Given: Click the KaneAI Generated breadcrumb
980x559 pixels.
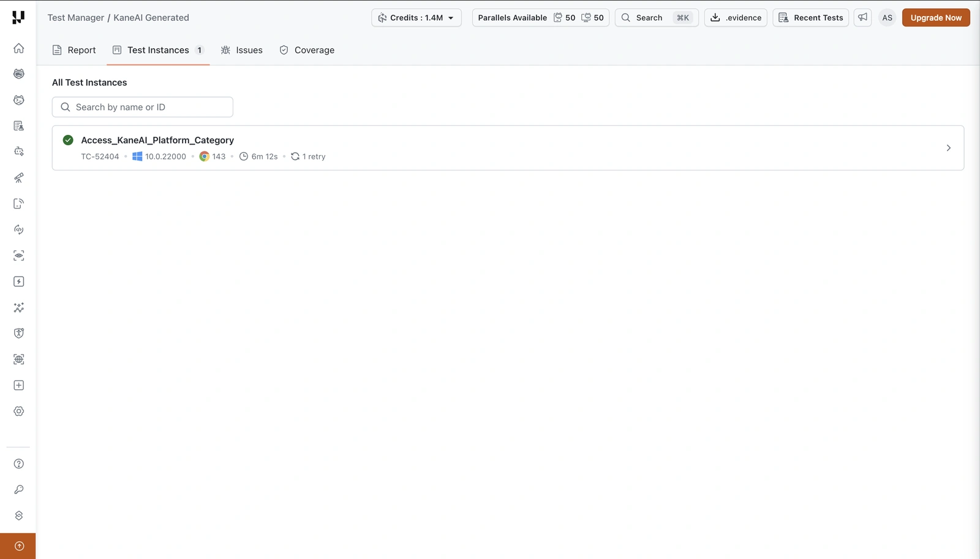Looking at the screenshot, I should coord(151,18).
